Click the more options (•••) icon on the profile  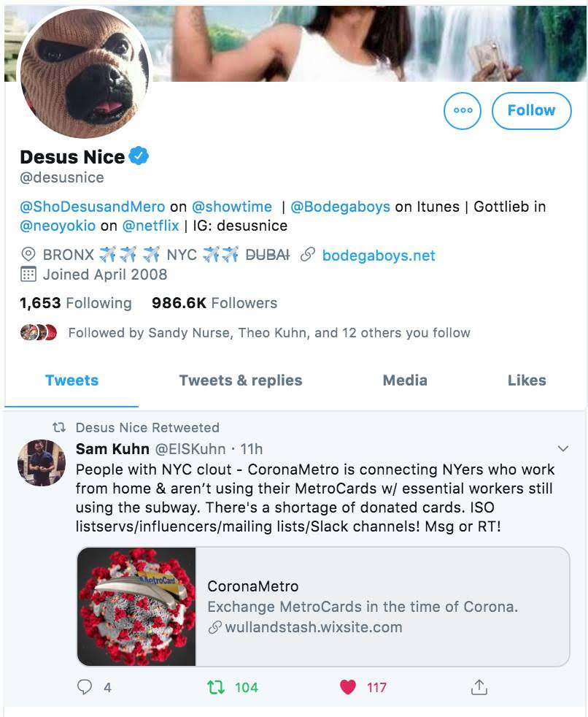click(x=463, y=111)
